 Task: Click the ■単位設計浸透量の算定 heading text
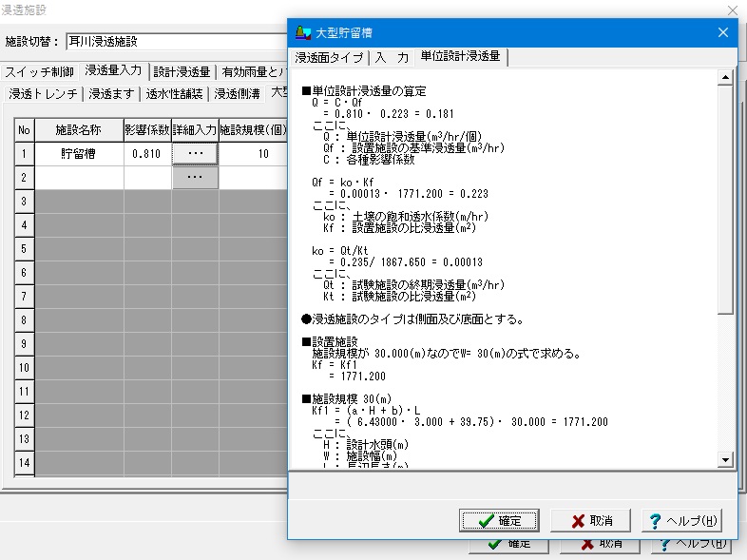(x=364, y=90)
